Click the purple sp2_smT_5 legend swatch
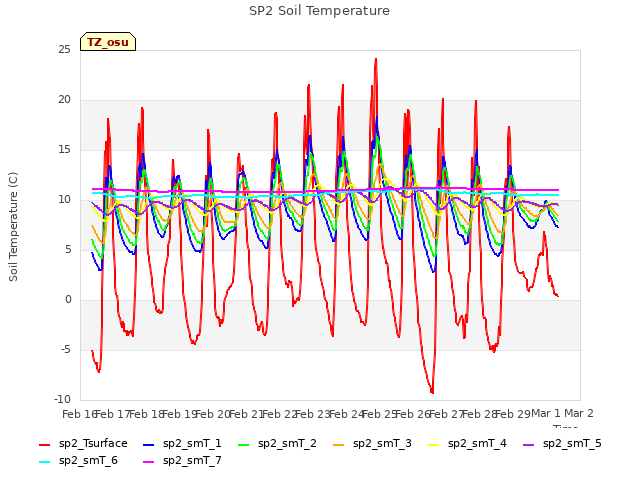The image size is (640, 480). pos(529,444)
